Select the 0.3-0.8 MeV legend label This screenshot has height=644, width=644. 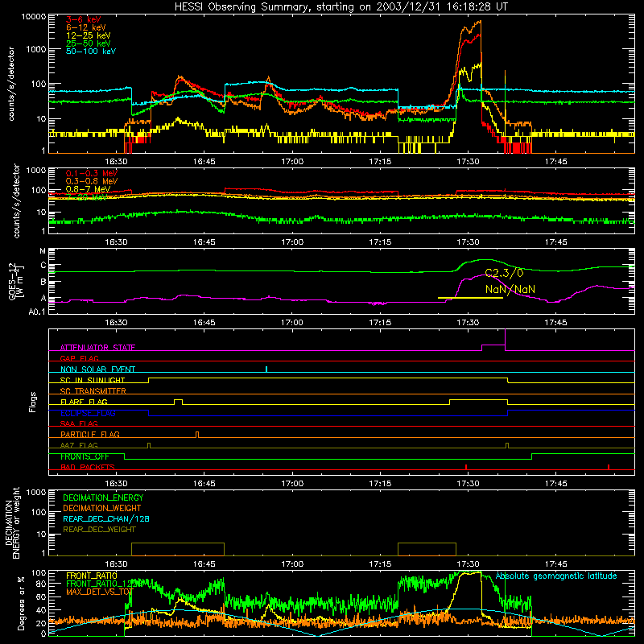pos(92,181)
